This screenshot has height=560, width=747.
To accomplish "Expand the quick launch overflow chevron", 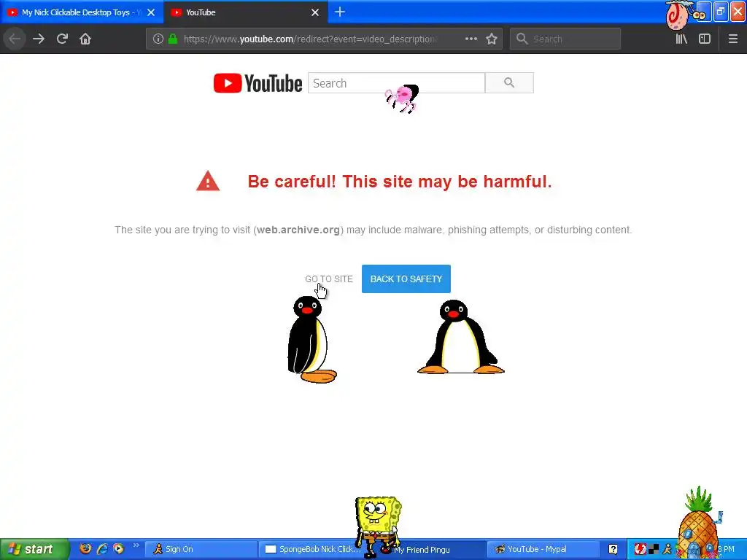I will click(136, 545).
